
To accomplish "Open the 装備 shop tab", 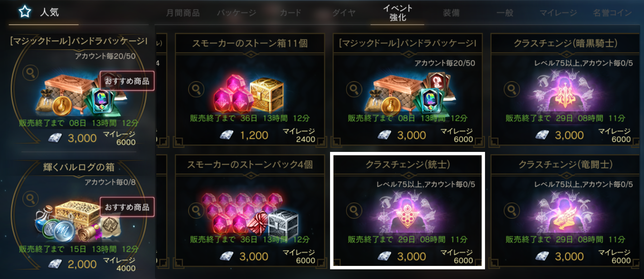I will (451, 13).
